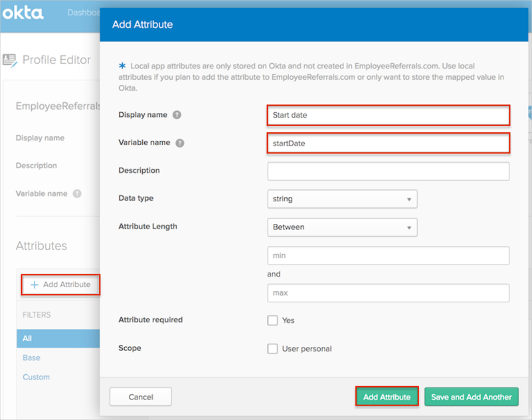Screen dimensions: 532x420
Task: Click the Okta logo
Action: click(x=23, y=13)
